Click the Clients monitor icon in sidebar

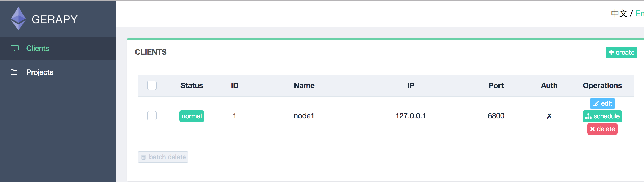click(x=15, y=48)
